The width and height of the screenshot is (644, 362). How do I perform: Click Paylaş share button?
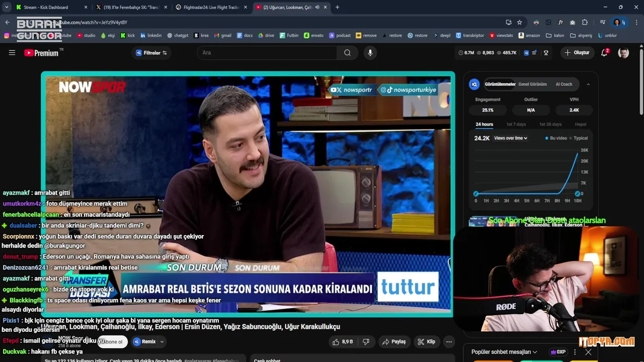[x=393, y=342]
